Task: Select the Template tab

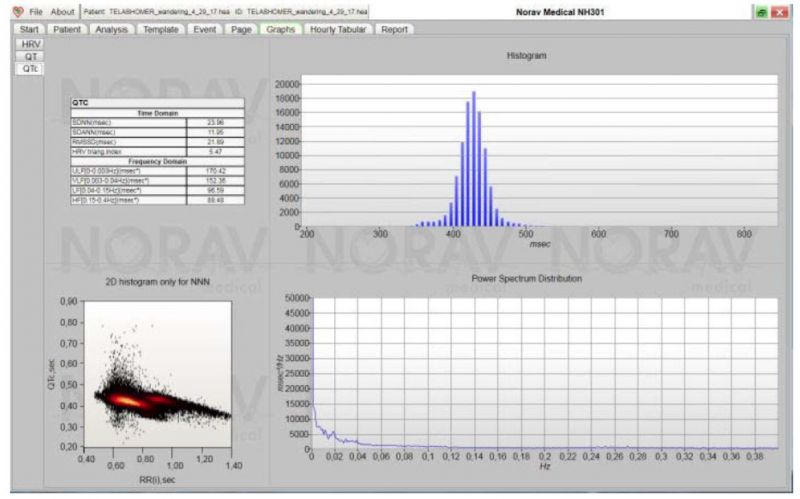Action: [161, 30]
